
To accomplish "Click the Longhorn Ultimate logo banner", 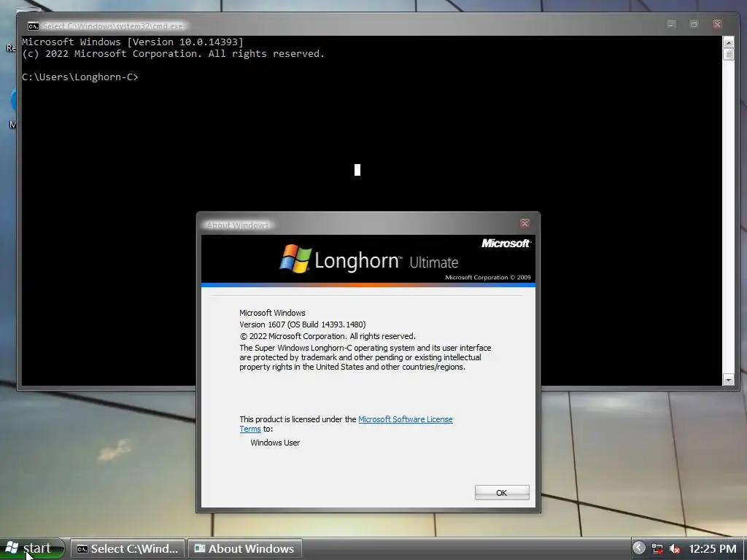I will tap(368, 260).
